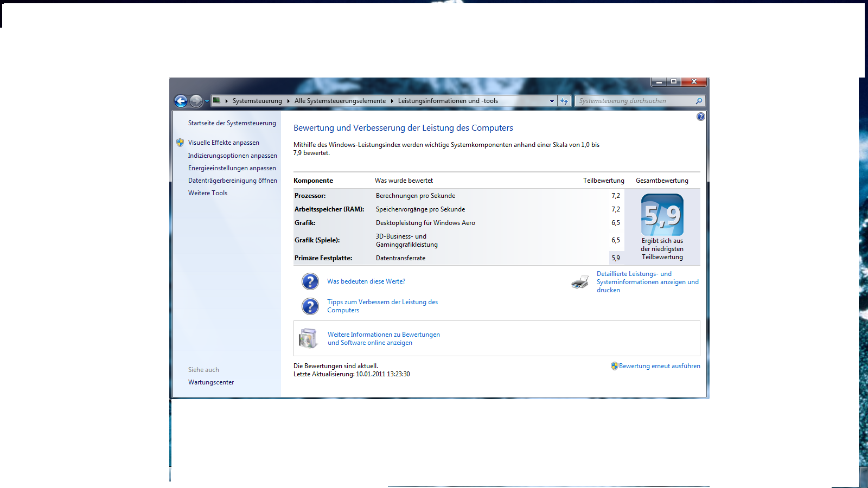Viewport: 868px width, 488px height.
Task: Click the Komponente column header
Action: pyautogui.click(x=313, y=181)
